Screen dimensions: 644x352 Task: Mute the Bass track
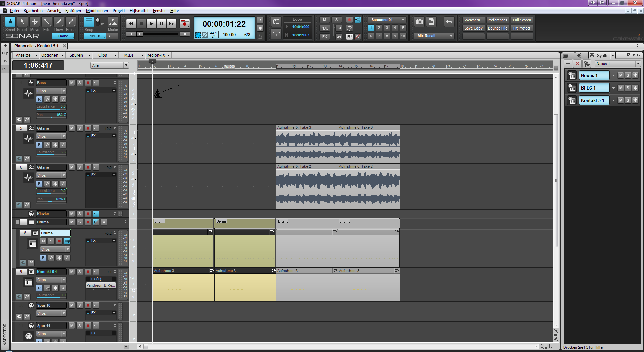[72, 83]
